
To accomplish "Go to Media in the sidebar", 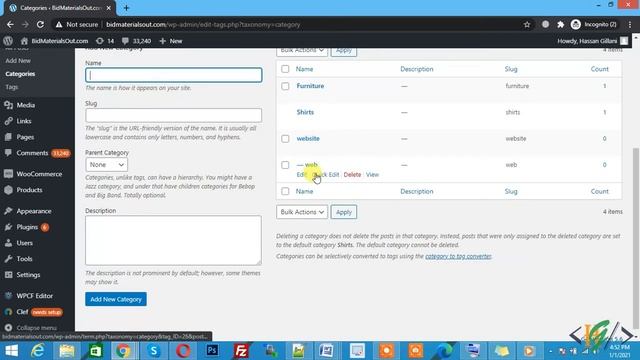I will (x=25, y=105).
